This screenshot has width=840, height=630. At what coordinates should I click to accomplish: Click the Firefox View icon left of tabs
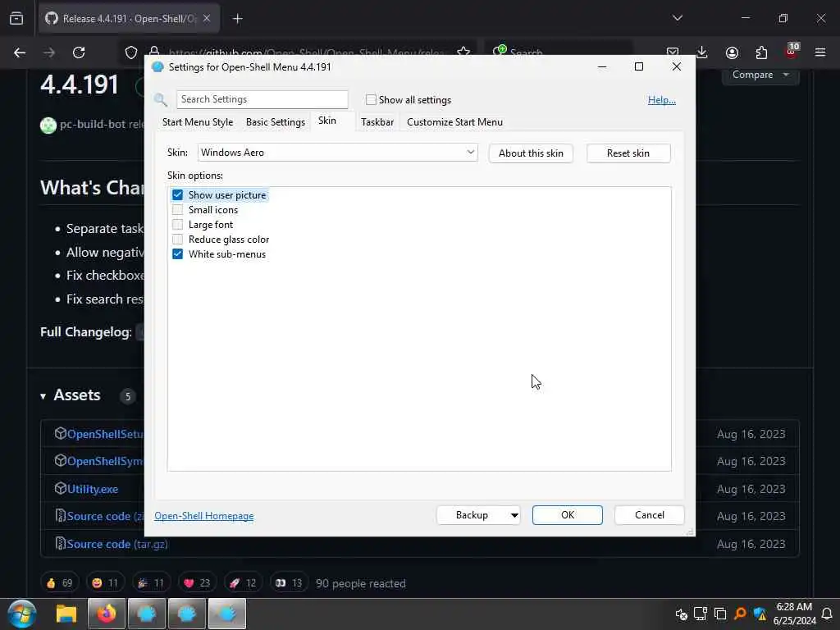point(16,19)
